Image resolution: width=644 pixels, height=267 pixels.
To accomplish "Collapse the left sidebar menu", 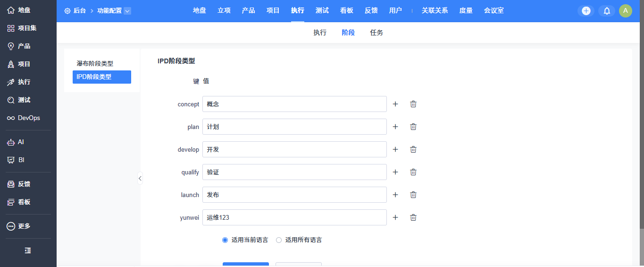I will tap(28, 250).
